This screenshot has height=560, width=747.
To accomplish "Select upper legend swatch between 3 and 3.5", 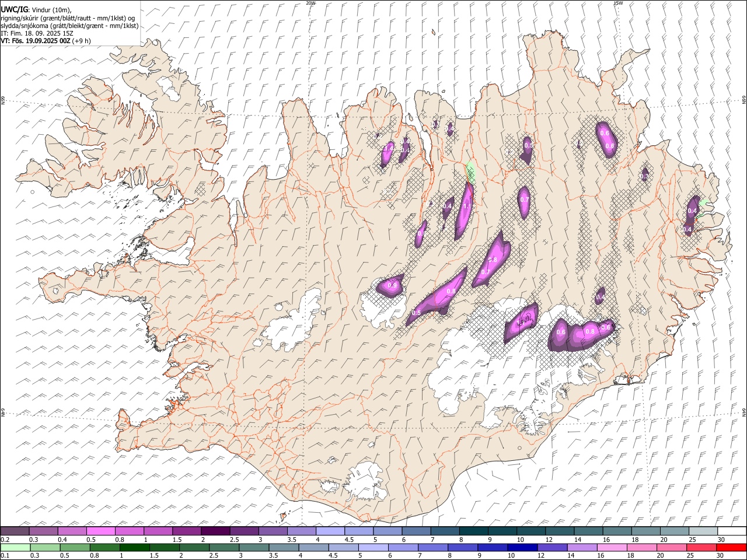I will pyautogui.click(x=273, y=531).
